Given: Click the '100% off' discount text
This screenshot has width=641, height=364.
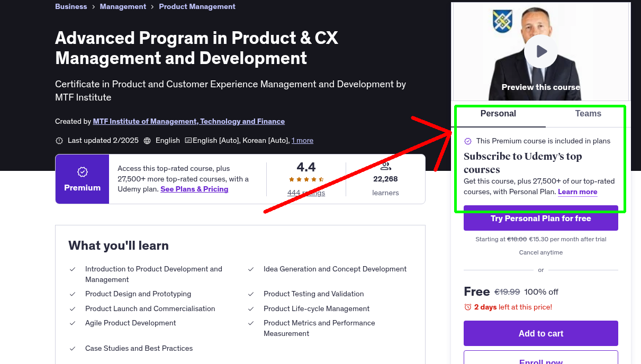Looking at the screenshot, I should pyautogui.click(x=541, y=292).
